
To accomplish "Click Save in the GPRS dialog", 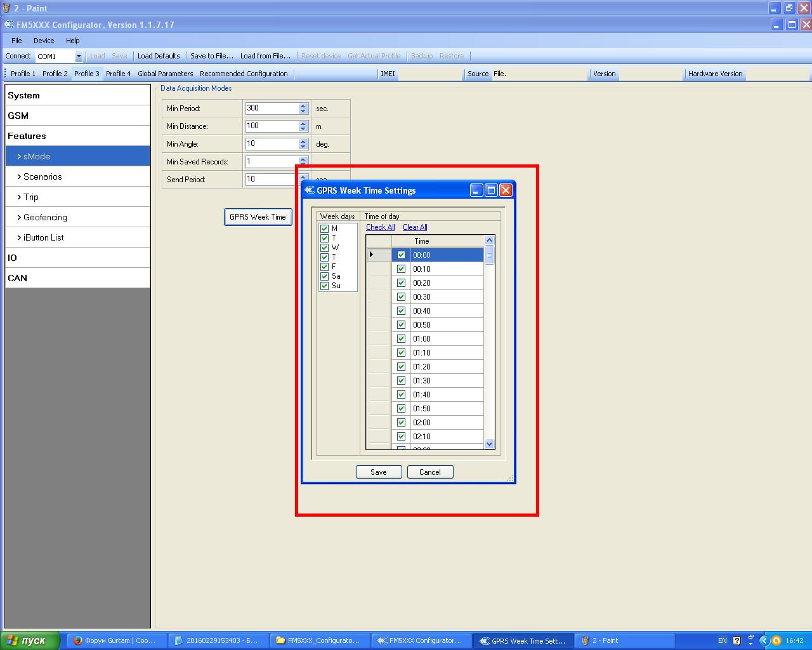I will 378,472.
